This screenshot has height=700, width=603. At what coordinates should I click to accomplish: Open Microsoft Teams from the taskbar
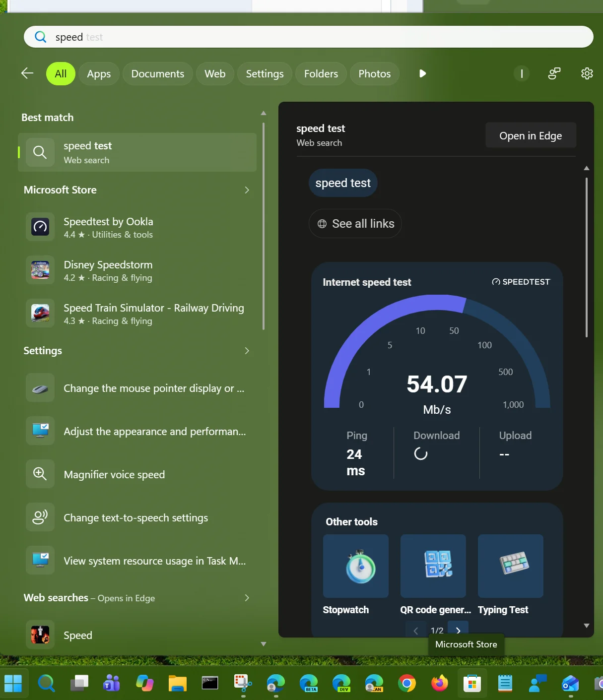pyautogui.click(x=112, y=684)
